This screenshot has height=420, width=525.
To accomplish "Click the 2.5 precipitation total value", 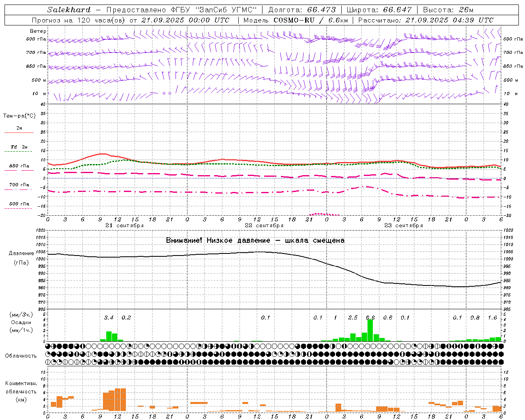I will (x=353, y=317).
